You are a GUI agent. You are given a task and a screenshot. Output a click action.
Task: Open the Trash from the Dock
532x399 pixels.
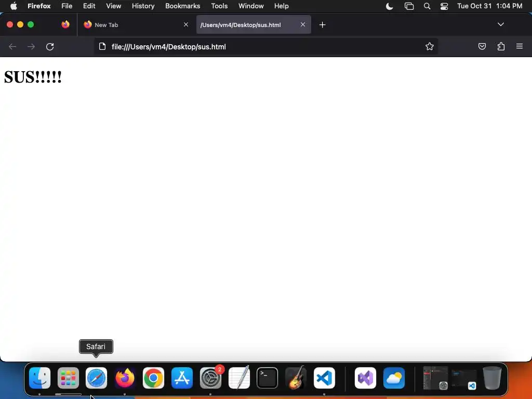click(493, 378)
